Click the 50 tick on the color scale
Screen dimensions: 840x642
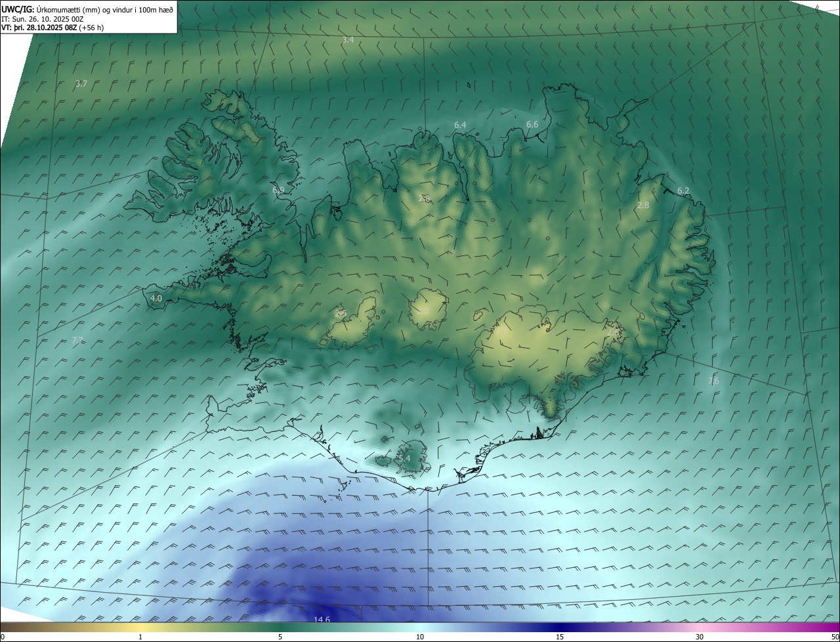(835, 637)
